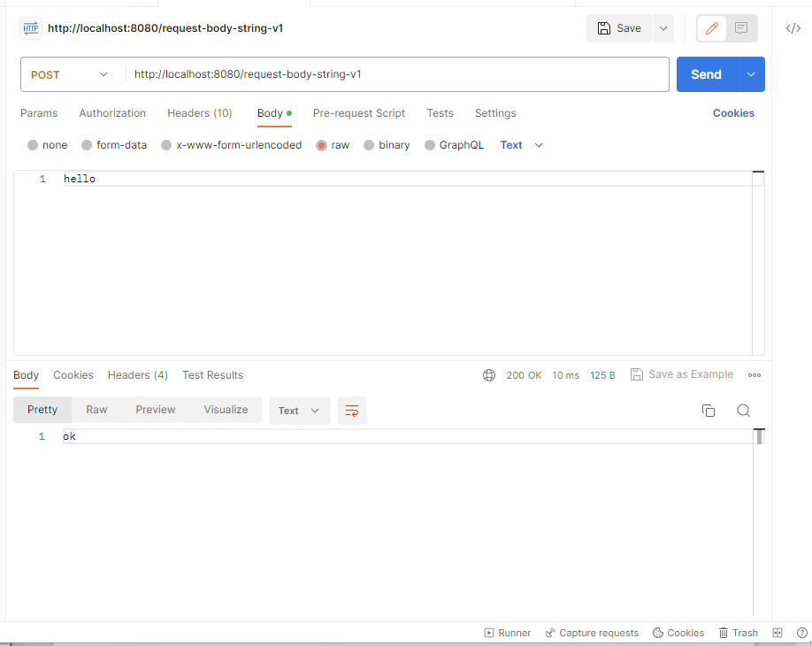Open the response Text format dropdown
This screenshot has width=812, height=646.
point(299,411)
